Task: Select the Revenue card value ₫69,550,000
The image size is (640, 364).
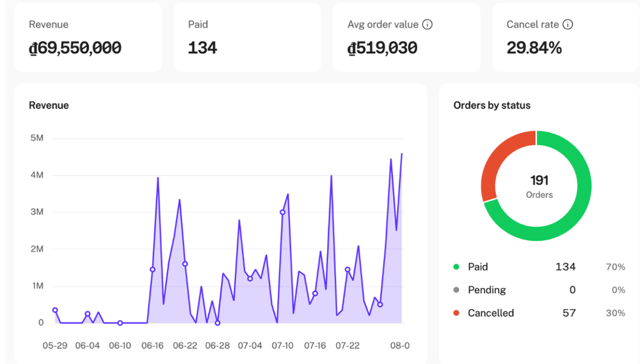Action: (75, 48)
